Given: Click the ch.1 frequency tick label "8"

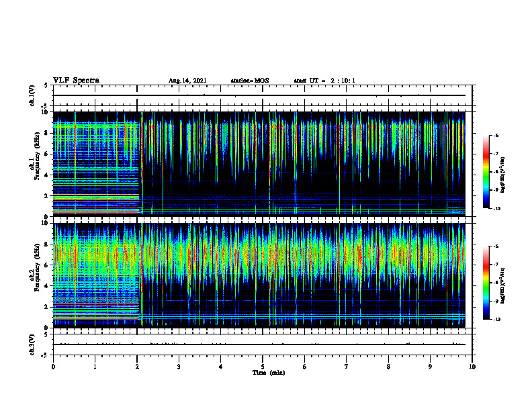Looking at the screenshot, I should click(x=47, y=133).
